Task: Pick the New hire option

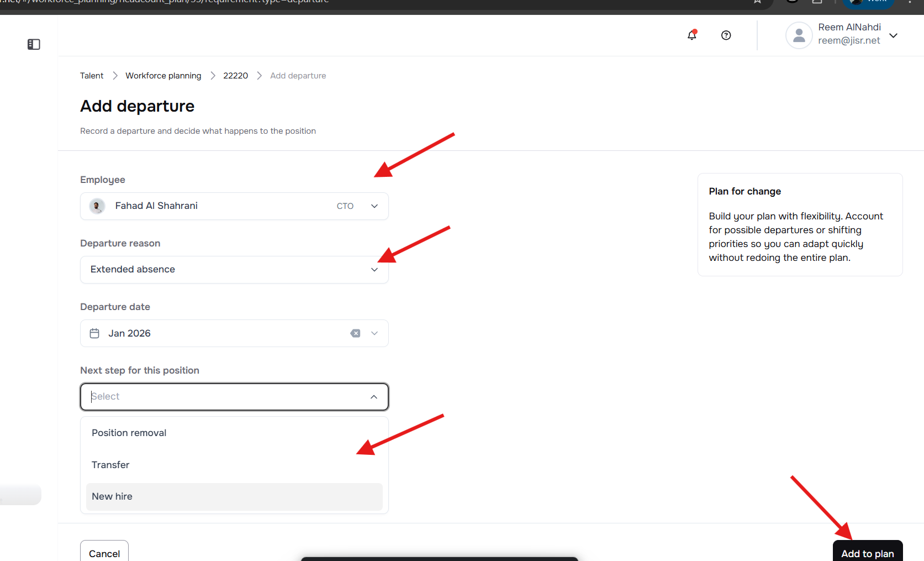Action: pyautogui.click(x=112, y=496)
